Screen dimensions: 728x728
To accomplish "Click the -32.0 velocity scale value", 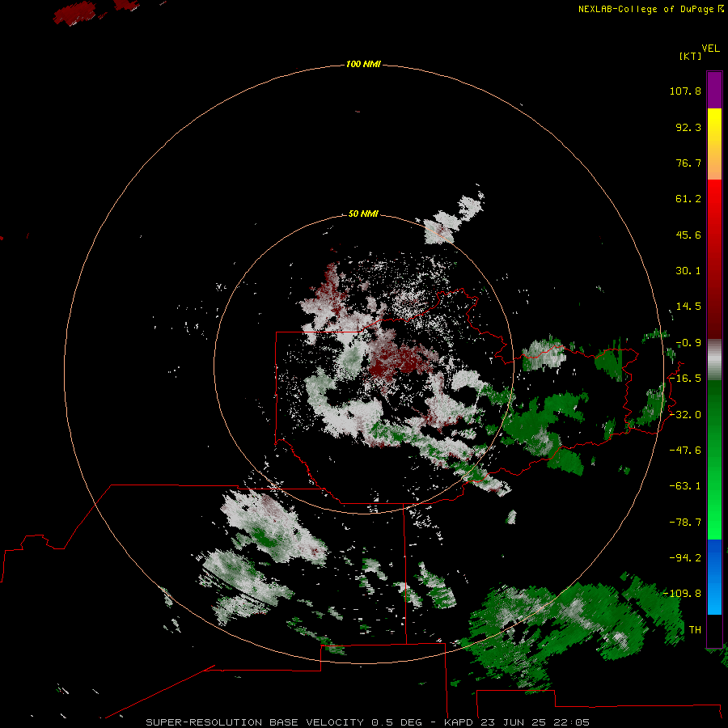I will pyautogui.click(x=685, y=415).
